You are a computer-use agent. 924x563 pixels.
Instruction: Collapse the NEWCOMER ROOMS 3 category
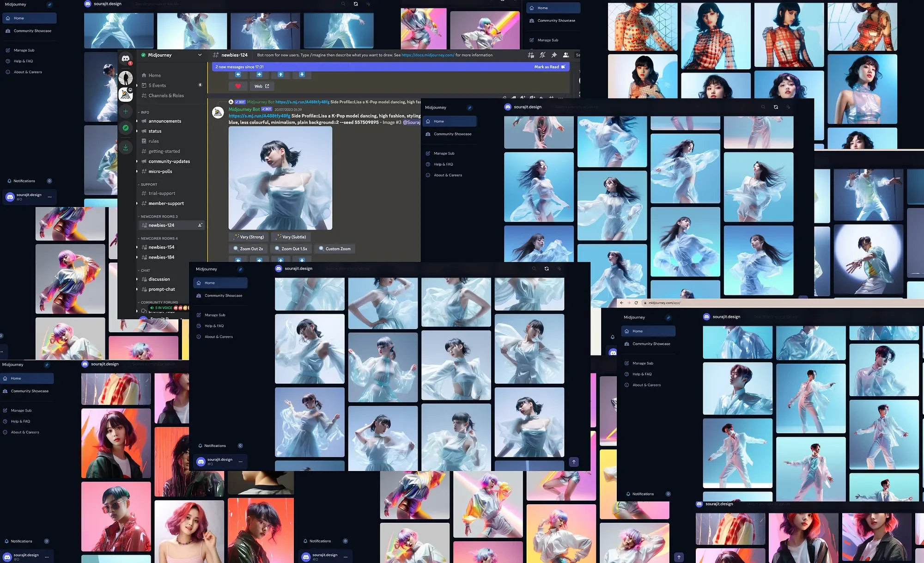click(158, 216)
